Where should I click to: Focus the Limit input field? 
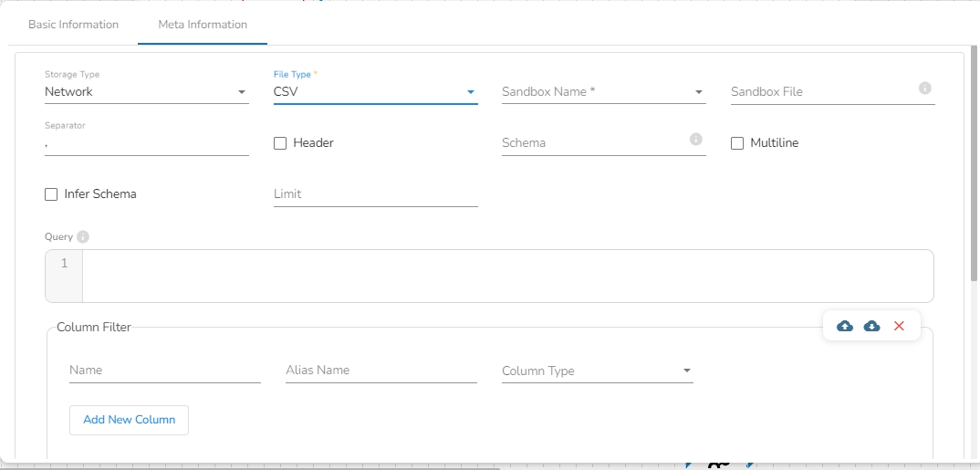375,194
